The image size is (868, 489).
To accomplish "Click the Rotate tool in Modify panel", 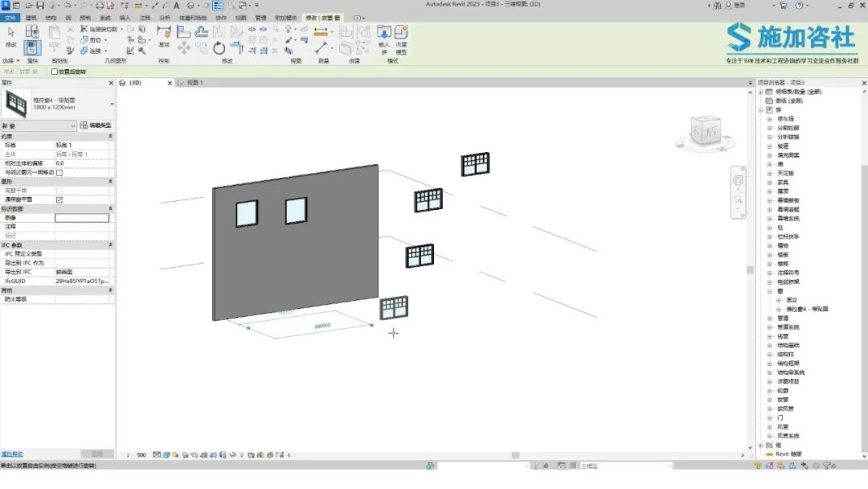I will 219,48.
